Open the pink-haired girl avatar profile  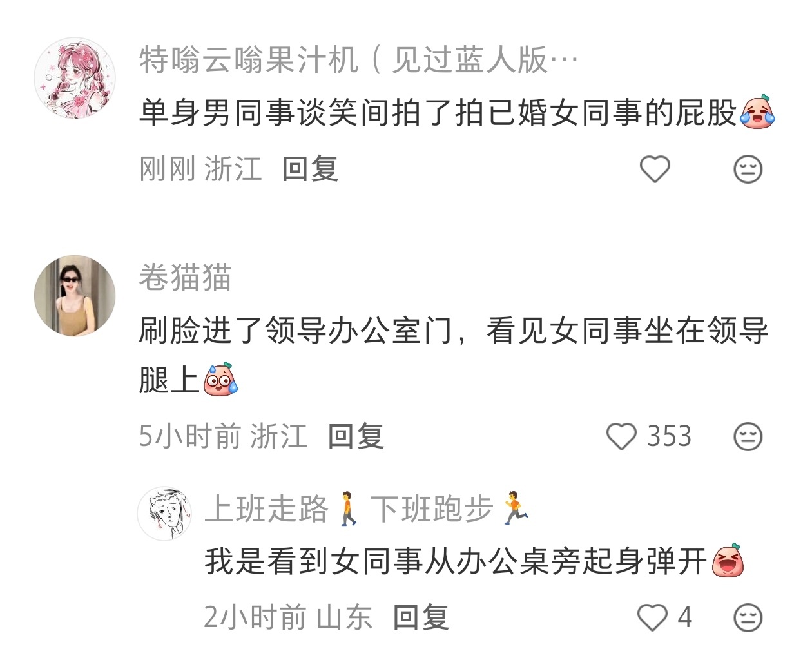(75, 79)
